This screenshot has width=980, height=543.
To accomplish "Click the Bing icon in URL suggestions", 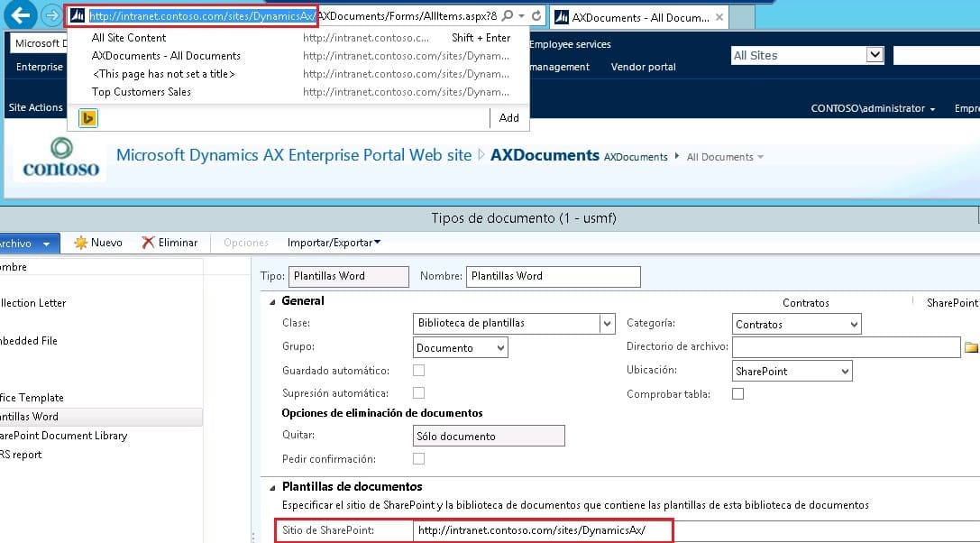I will (87, 118).
